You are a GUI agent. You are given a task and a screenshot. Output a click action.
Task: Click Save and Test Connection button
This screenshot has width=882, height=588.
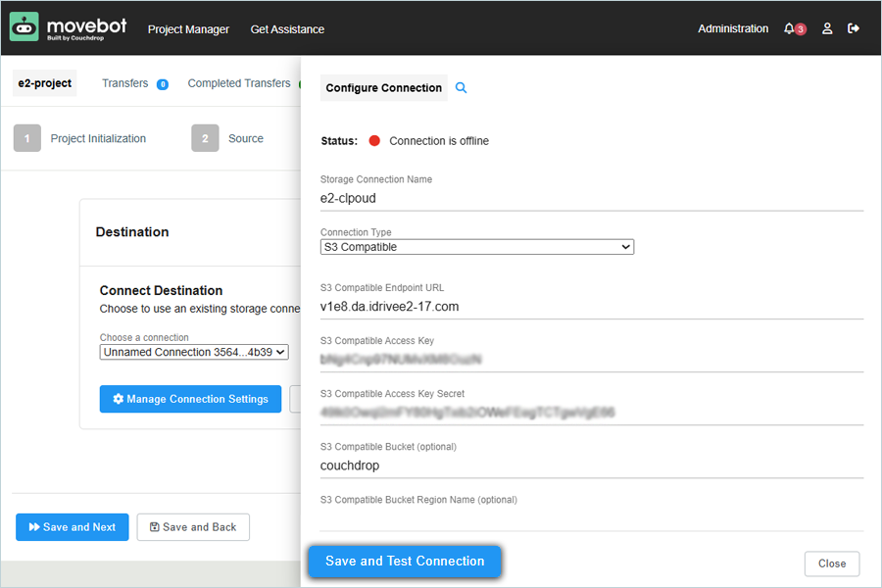(405, 562)
